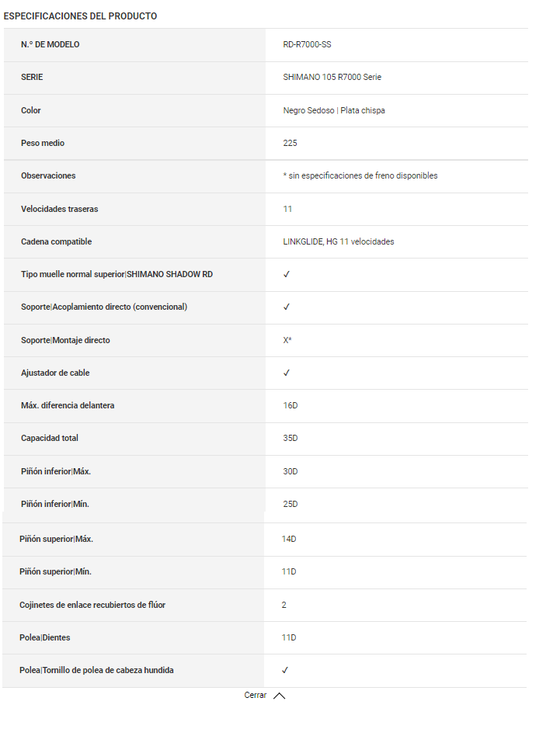Click the Capacidad total value 35D

click(x=290, y=439)
